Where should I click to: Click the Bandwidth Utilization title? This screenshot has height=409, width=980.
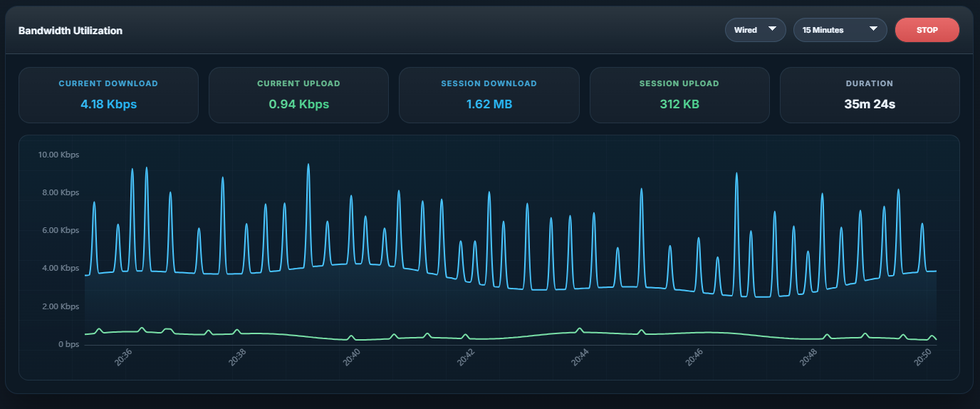[x=71, y=31]
